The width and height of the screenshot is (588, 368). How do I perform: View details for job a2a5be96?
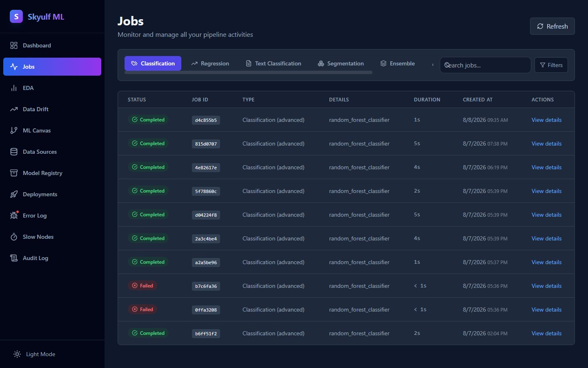[x=546, y=262]
